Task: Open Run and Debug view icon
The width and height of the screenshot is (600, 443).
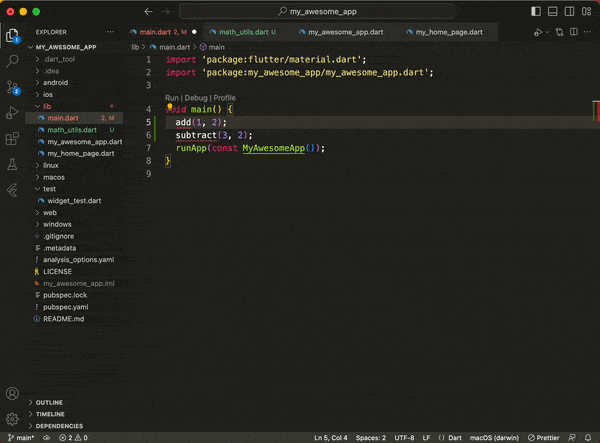Action: point(12,112)
